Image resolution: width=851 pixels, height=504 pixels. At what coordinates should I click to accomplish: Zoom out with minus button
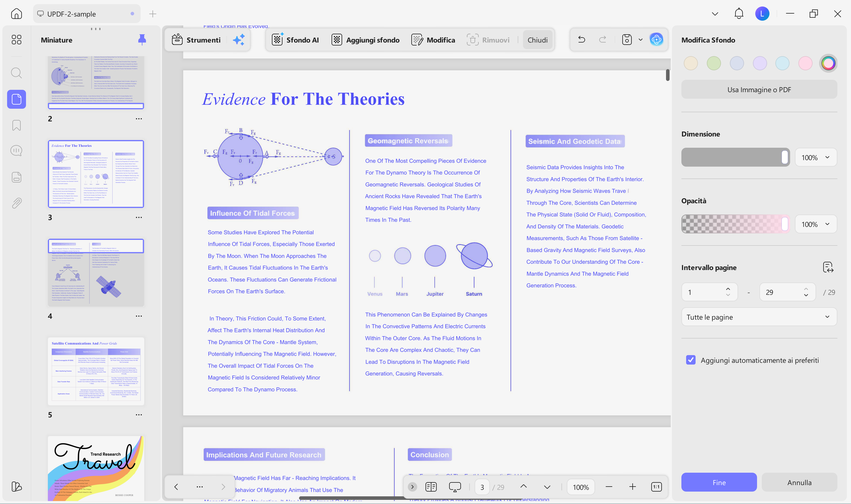coord(608,487)
